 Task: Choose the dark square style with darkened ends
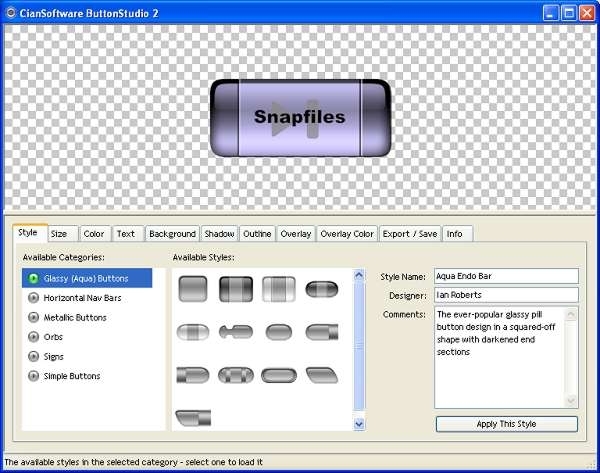tap(236, 289)
